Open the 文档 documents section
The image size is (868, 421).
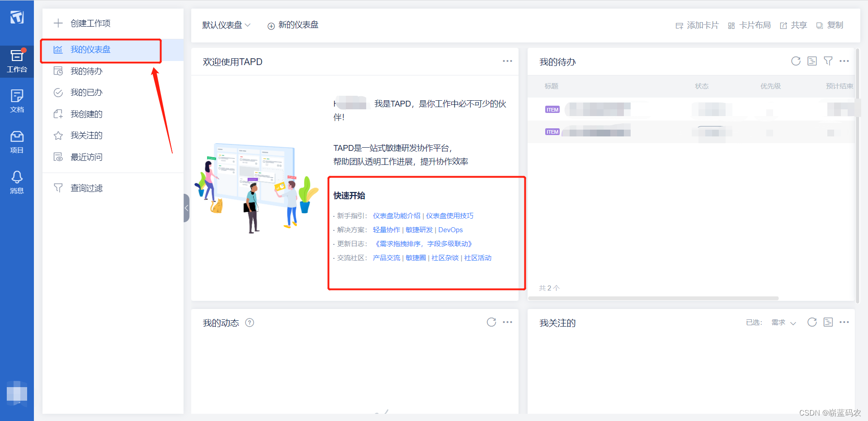pyautogui.click(x=17, y=100)
